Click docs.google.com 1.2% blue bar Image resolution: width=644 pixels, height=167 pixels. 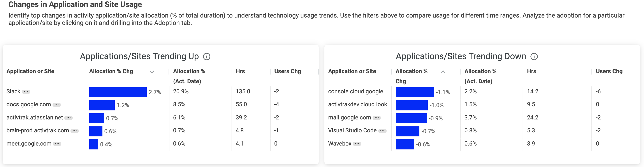point(102,105)
